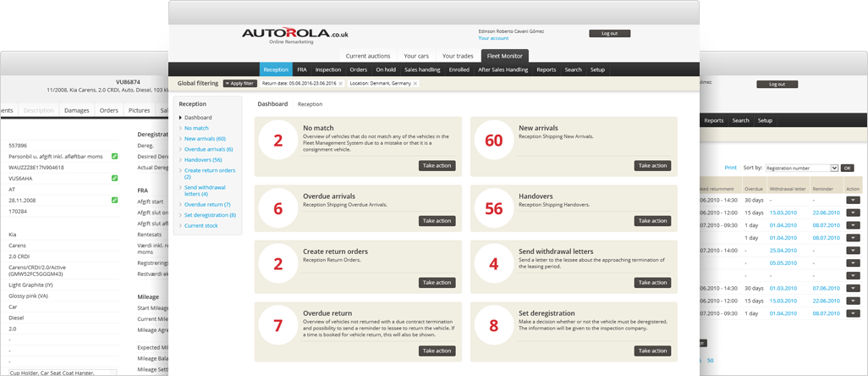Click the number 7 Overdue return circle
868x376 pixels.
pos(277,324)
